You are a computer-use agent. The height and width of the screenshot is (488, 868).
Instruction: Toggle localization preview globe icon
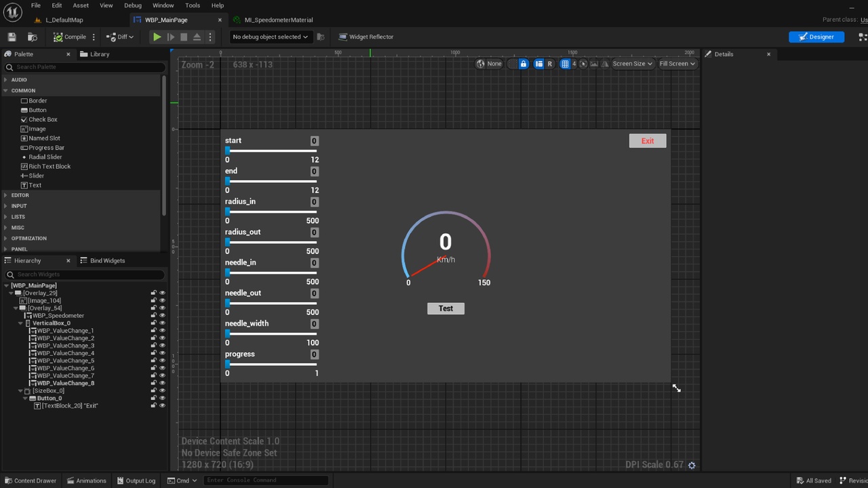point(481,64)
